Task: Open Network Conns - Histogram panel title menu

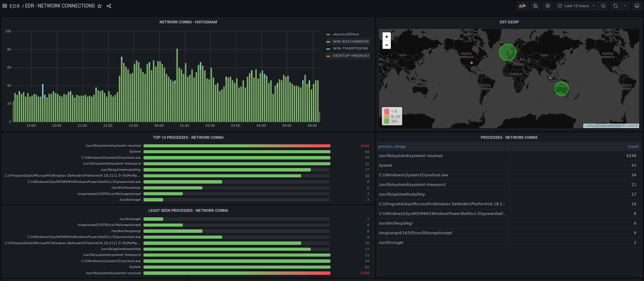Action: 188,22
